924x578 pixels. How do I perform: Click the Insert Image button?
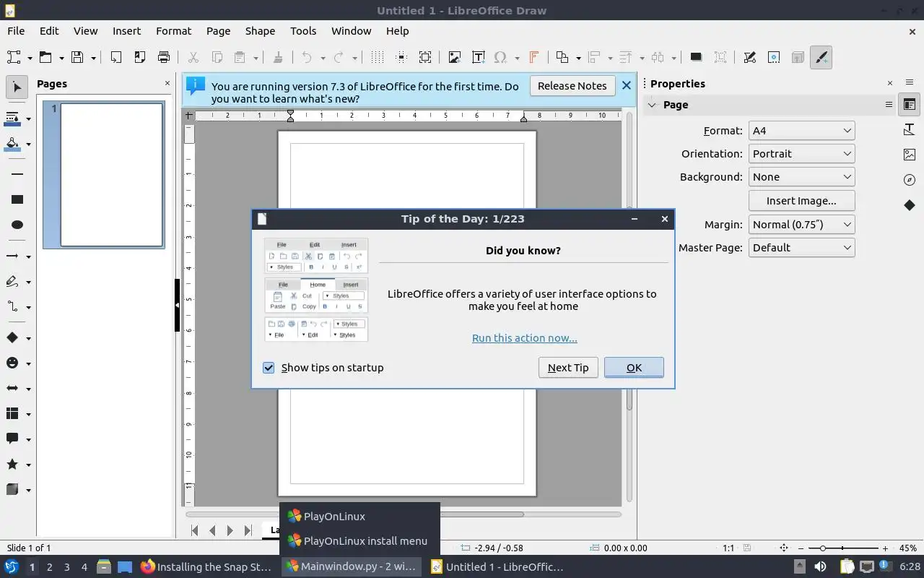pos(801,201)
